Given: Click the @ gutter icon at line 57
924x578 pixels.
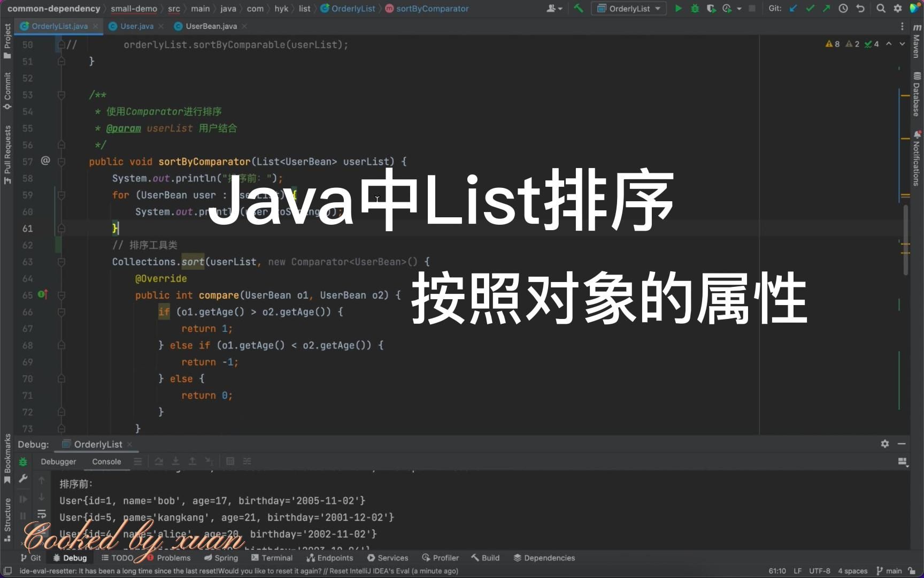Looking at the screenshot, I should pyautogui.click(x=45, y=161).
